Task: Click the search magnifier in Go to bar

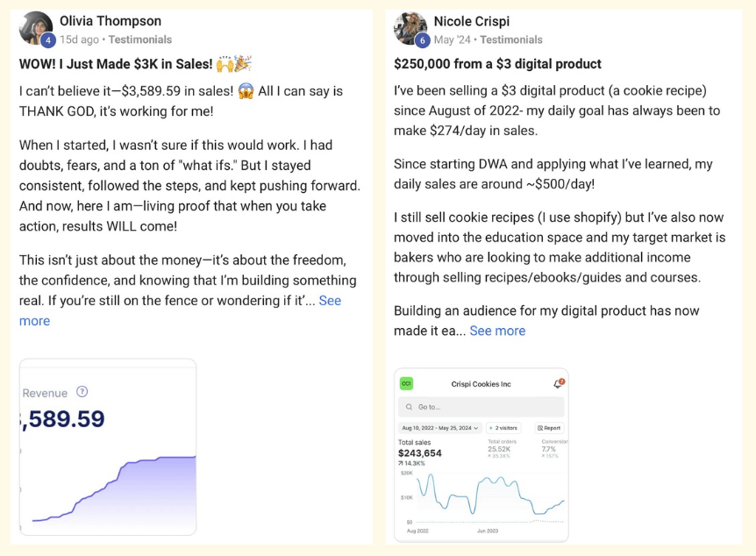Action: click(409, 407)
